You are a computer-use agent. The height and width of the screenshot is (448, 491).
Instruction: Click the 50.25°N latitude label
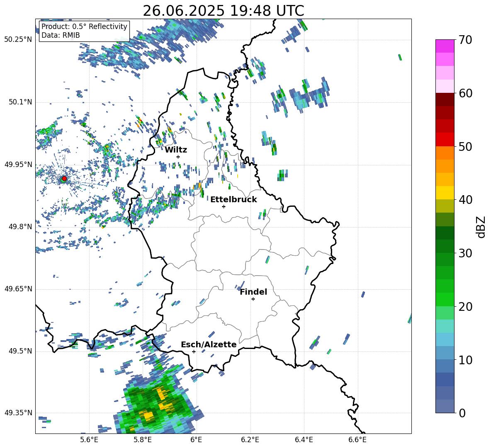click(x=18, y=40)
